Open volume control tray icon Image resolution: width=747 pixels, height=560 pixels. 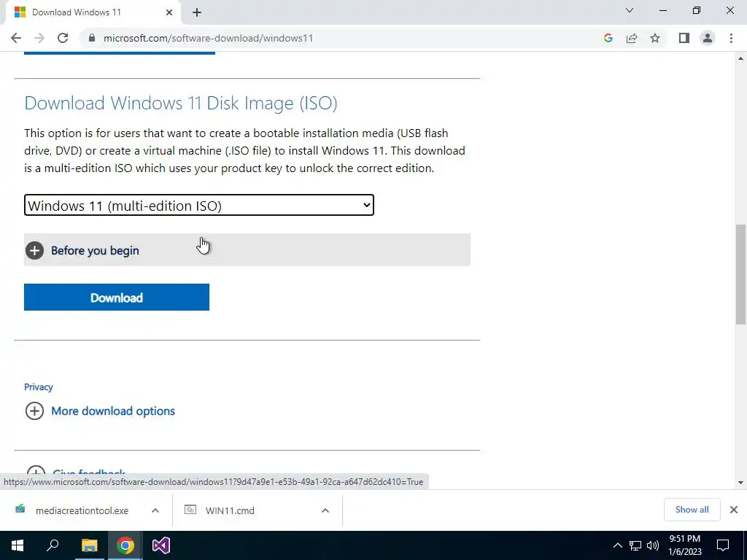[x=653, y=545]
